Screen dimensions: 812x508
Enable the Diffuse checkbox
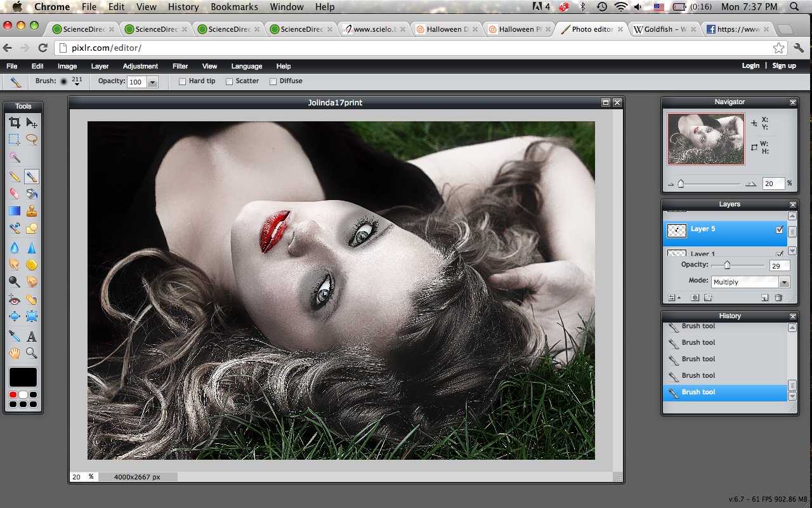pyautogui.click(x=273, y=81)
